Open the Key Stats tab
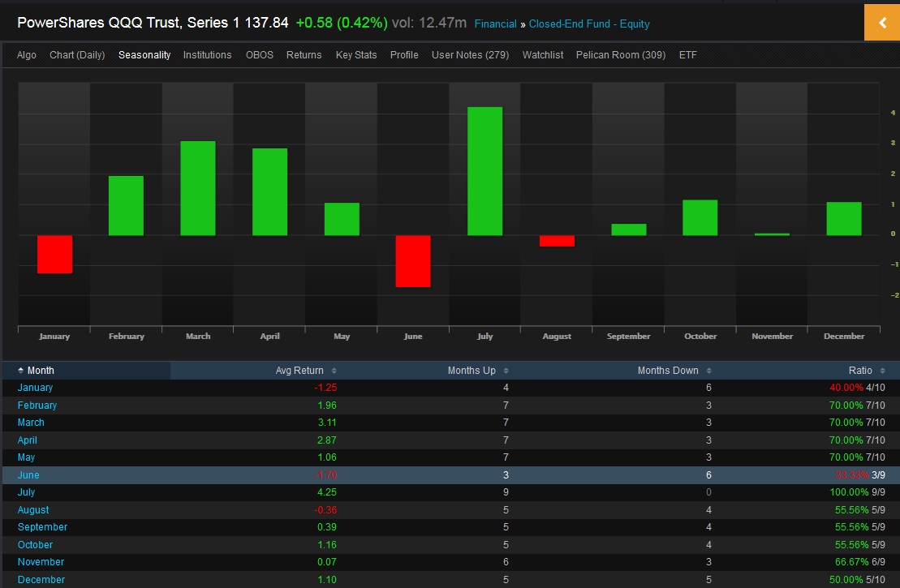 (x=356, y=55)
